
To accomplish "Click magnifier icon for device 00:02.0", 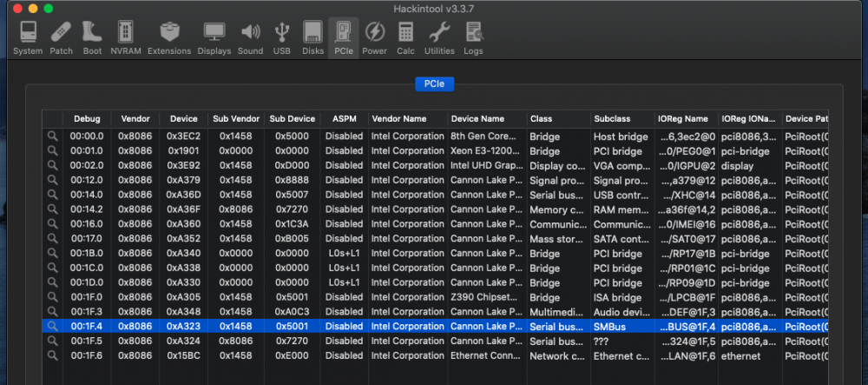I will coord(52,165).
